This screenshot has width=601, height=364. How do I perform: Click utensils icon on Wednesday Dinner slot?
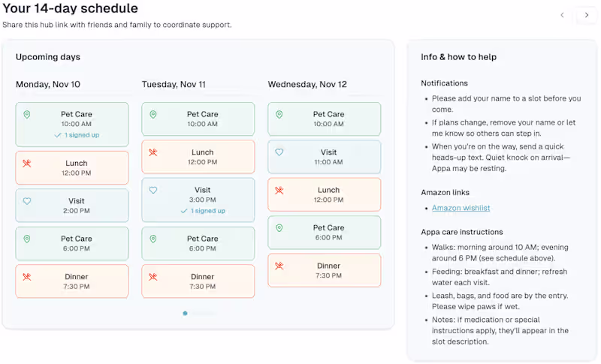(279, 266)
